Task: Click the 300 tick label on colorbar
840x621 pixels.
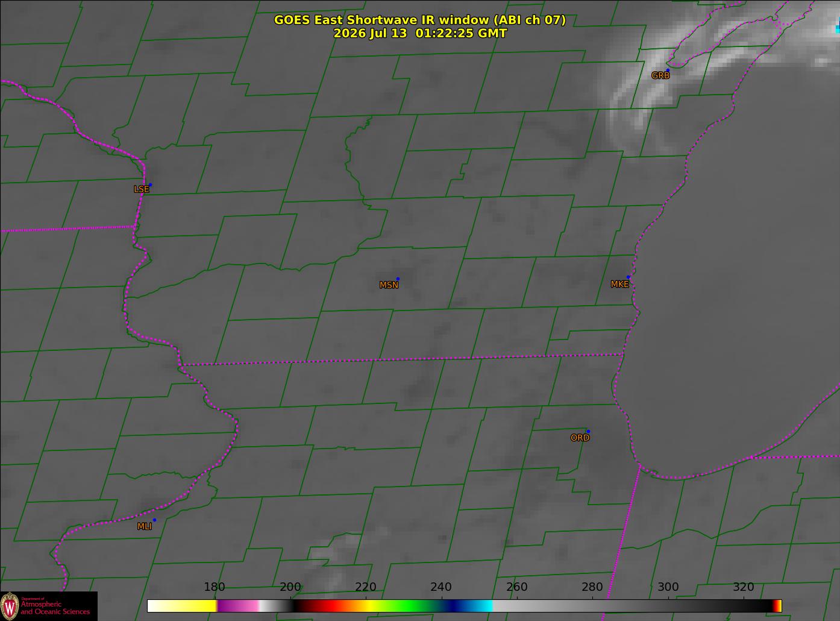Action: point(668,587)
